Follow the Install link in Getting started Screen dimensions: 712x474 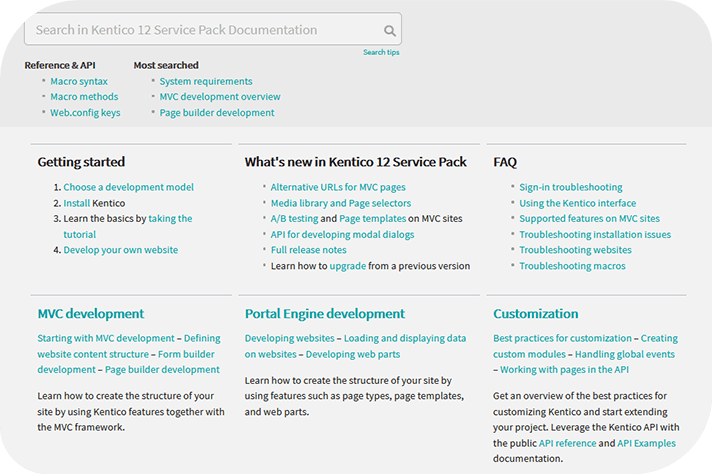(x=77, y=203)
